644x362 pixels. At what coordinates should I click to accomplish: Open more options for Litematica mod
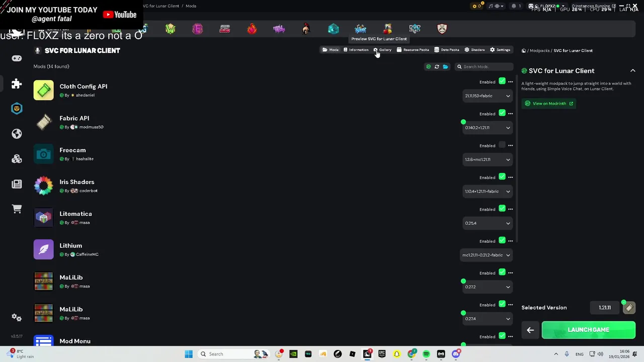510,209
